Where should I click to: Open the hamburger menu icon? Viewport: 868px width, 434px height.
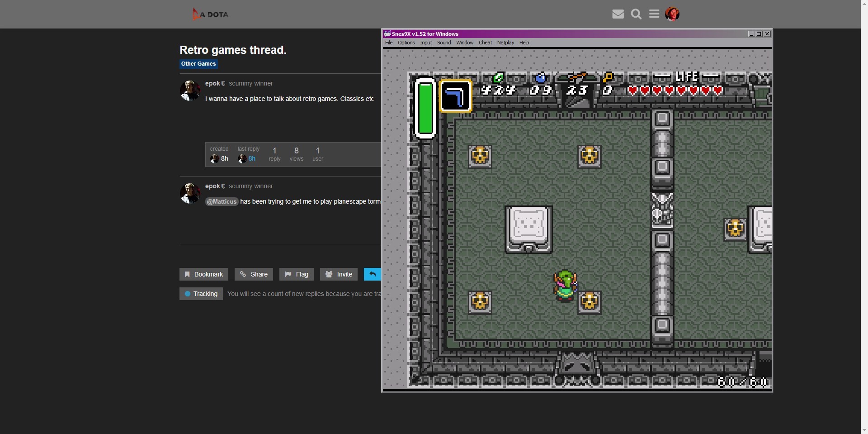654,14
